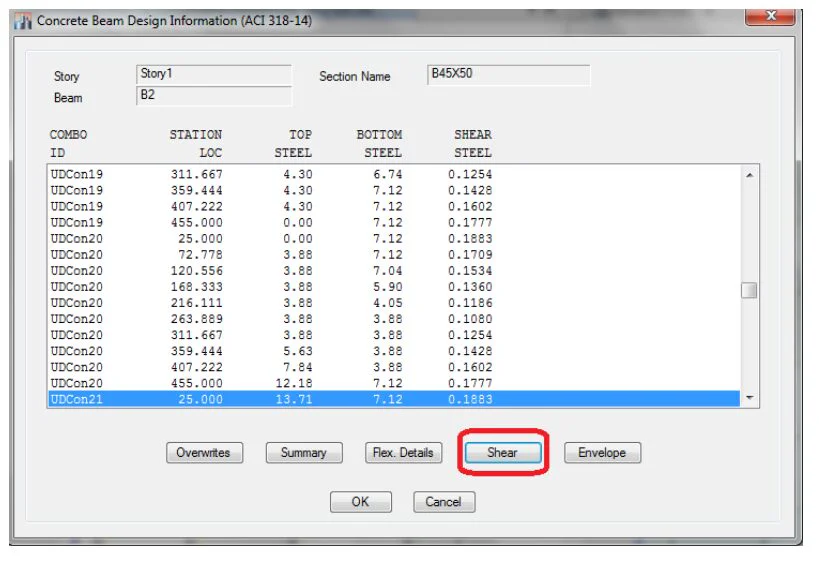The image size is (819, 567).
Task: Select UDCon20 row at station 407.222
Action: (x=394, y=367)
